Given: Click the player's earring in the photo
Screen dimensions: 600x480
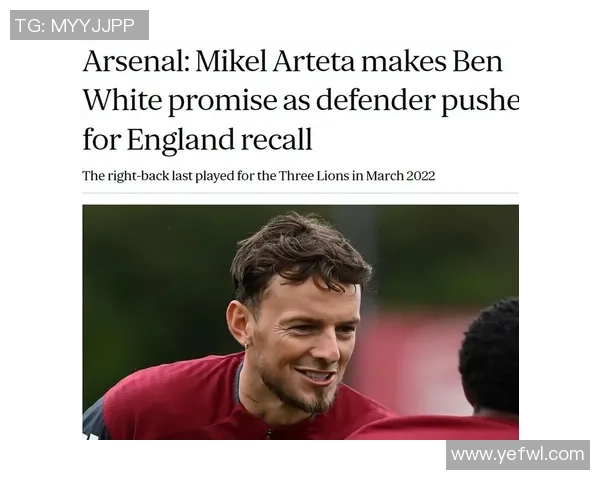Looking at the screenshot, I should click(247, 347).
